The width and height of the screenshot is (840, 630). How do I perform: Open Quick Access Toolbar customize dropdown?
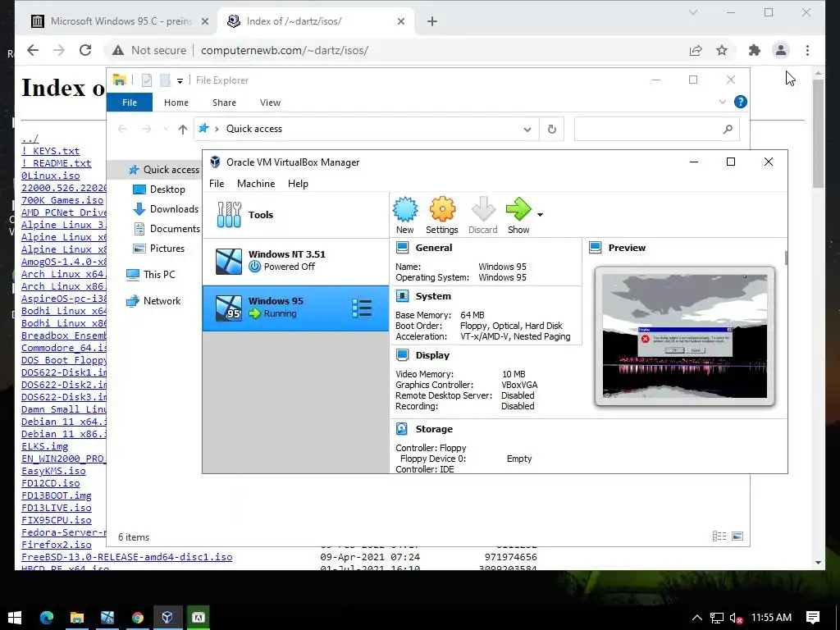tap(180, 81)
